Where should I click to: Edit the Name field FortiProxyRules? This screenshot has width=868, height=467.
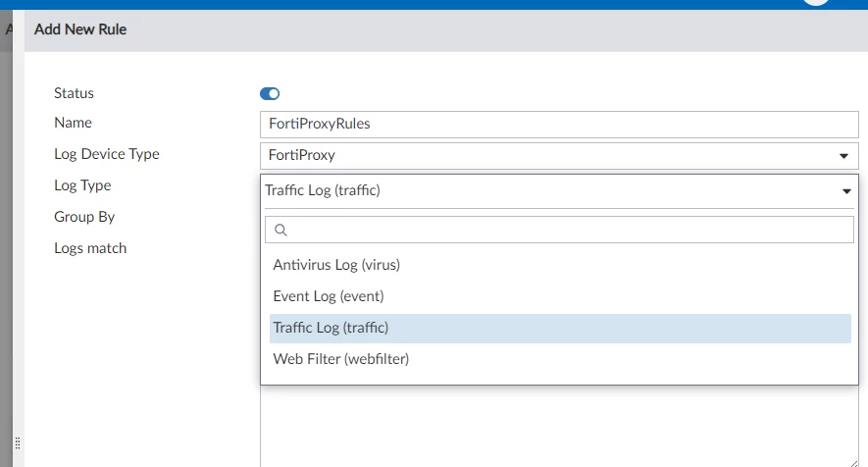559,124
